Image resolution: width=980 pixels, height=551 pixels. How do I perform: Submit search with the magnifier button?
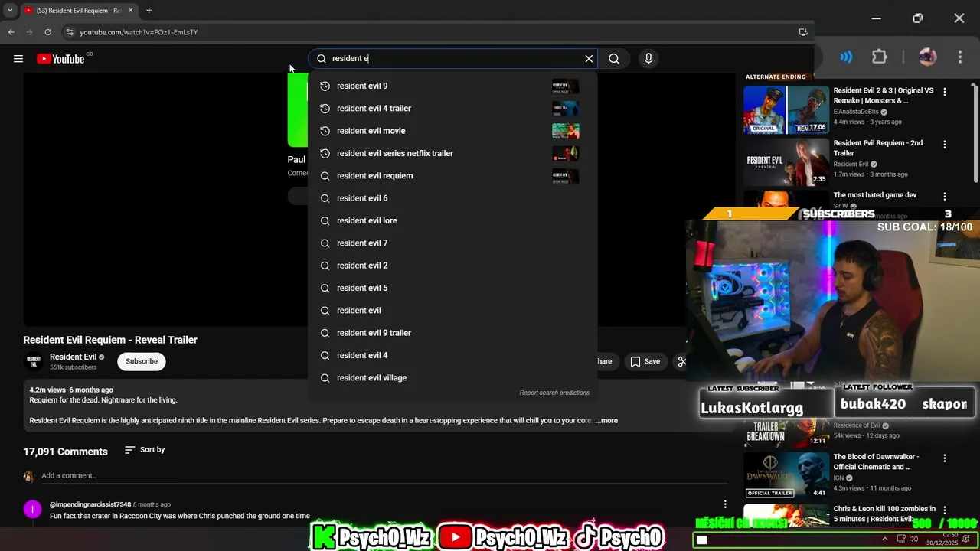click(x=614, y=58)
